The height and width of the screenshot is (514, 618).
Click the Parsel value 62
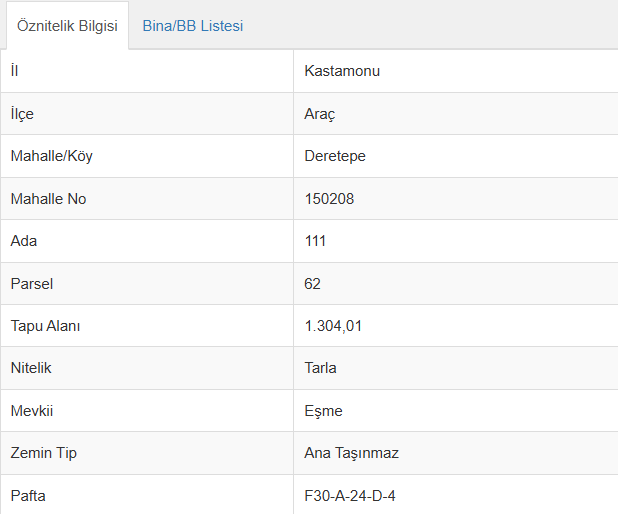[313, 284]
